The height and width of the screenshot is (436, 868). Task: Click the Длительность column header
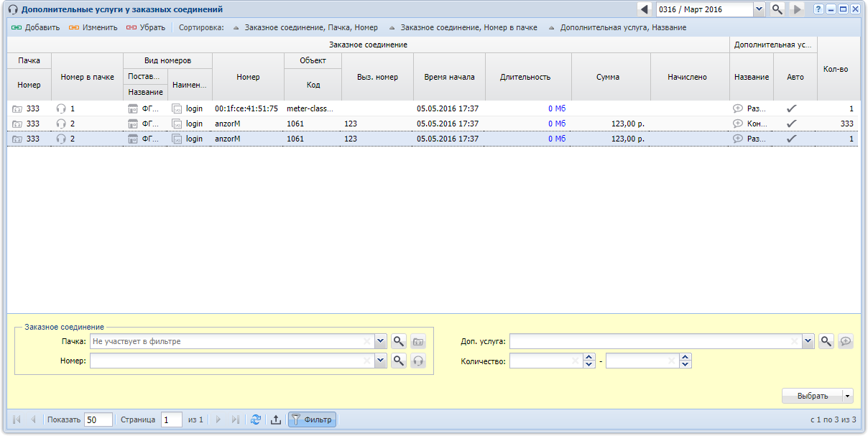click(528, 77)
